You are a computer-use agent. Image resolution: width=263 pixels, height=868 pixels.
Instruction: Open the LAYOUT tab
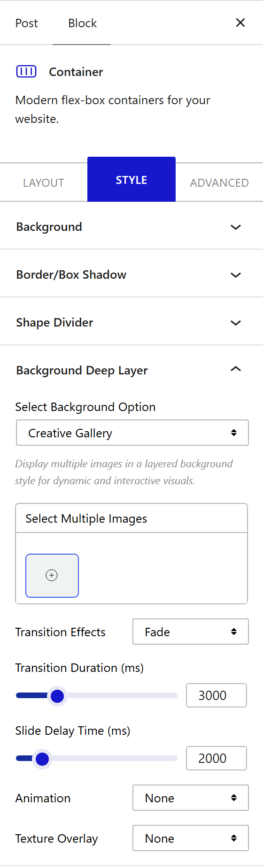click(x=44, y=183)
